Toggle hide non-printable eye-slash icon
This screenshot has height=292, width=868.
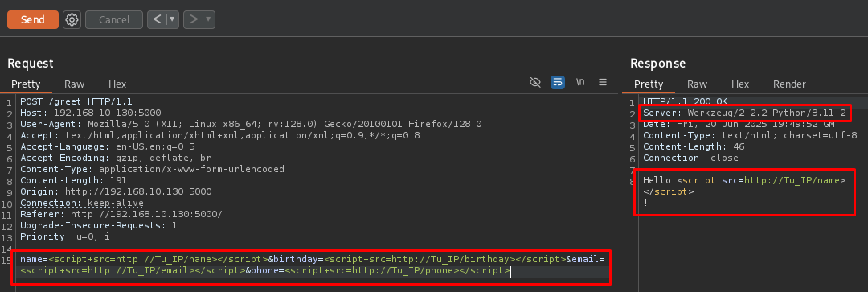point(534,83)
